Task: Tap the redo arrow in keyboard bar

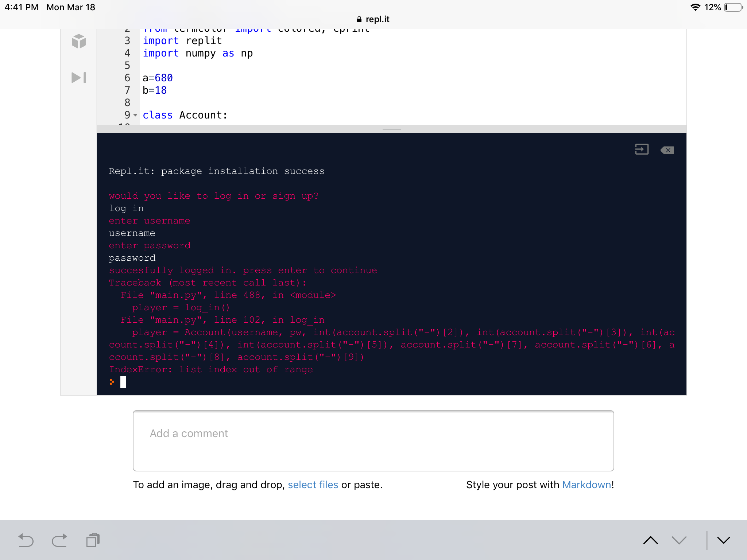Action: 59,540
